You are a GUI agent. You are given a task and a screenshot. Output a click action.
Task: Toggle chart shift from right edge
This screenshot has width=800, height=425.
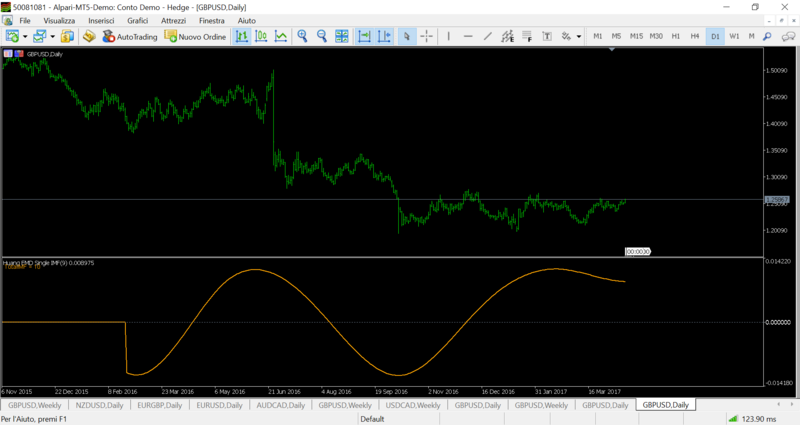click(x=384, y=36)
